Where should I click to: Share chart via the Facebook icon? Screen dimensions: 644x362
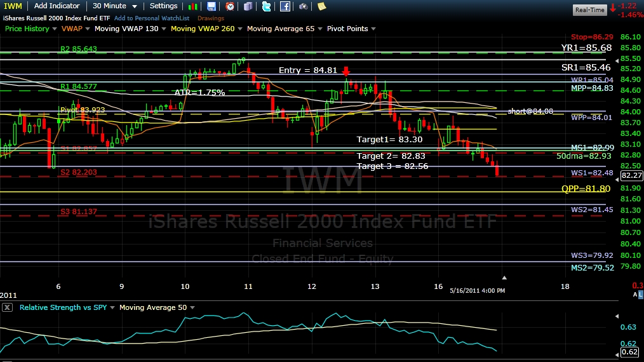click(x=285, y=6)
